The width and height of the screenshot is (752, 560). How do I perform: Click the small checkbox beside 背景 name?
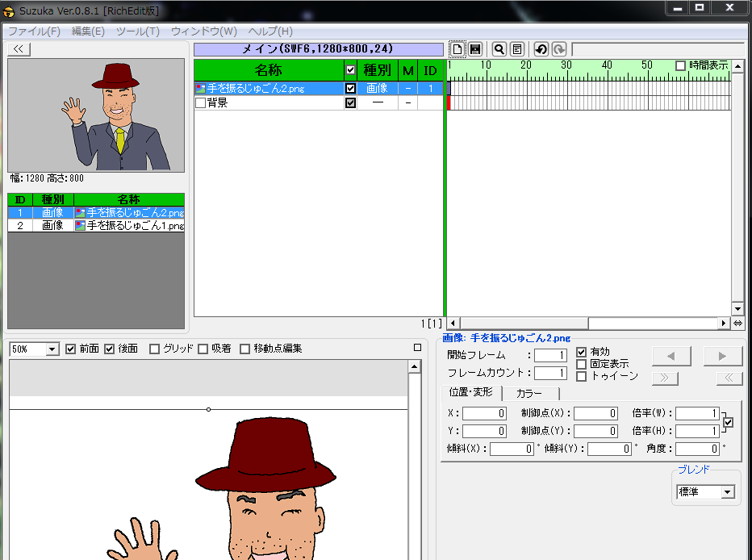point(200,102)
